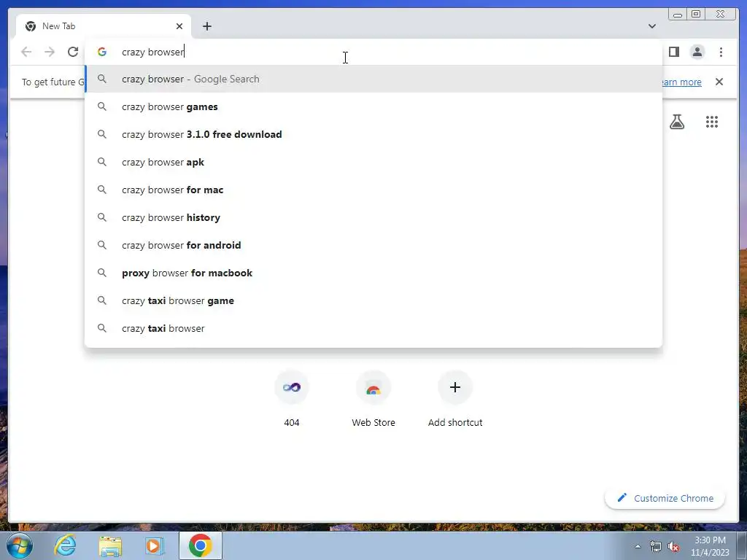Dismiss the info bar with X
This screenshot has width=747, height=560.
(719, 82)
